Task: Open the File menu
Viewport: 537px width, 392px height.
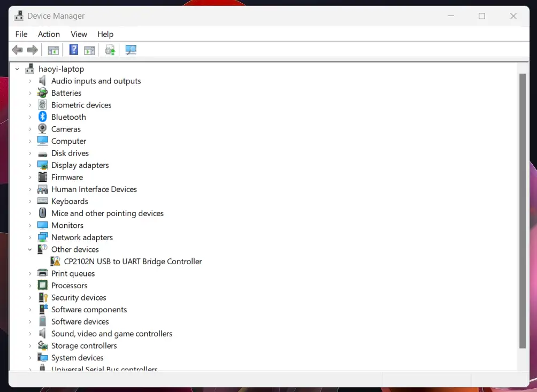Action: [21, 34]
